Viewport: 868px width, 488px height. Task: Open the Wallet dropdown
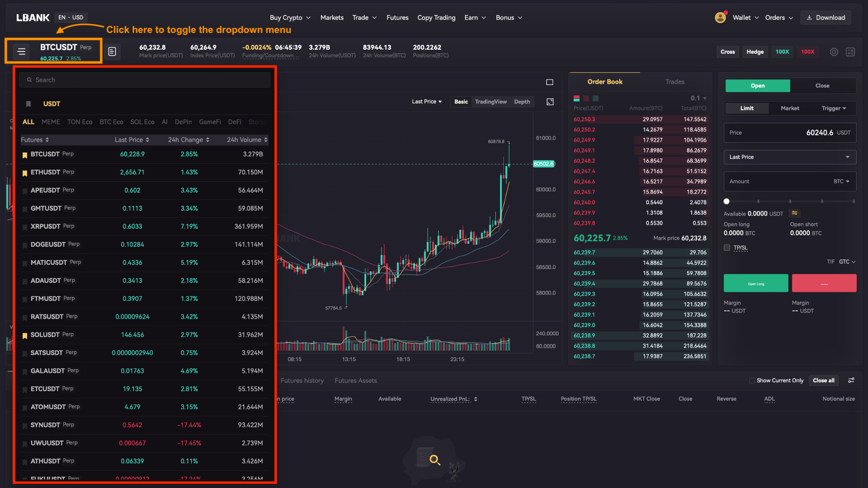(x=745, y=18)
